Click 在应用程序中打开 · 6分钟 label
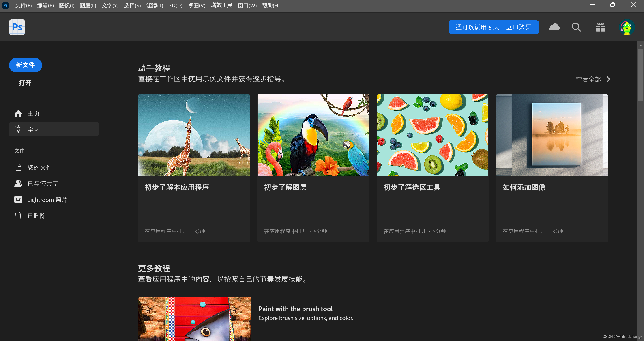The height and width of the screenshot is (341, 644). (296, 231)
